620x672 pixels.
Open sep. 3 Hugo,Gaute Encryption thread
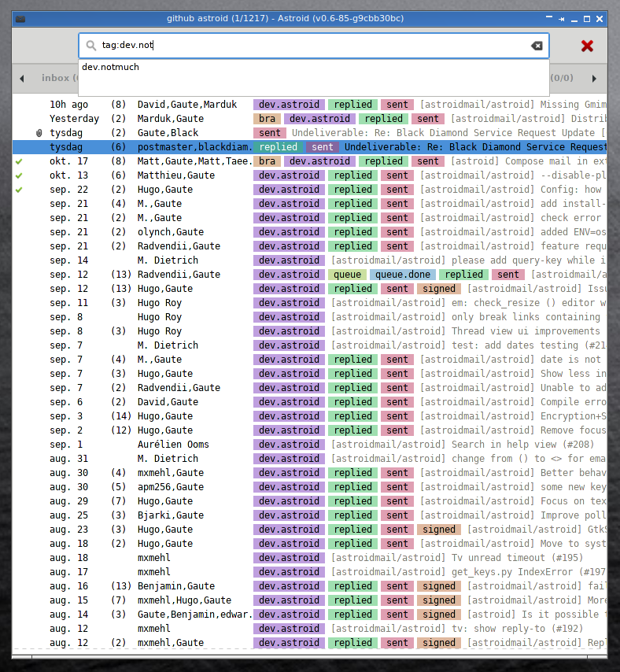click(x=310, y=416)
